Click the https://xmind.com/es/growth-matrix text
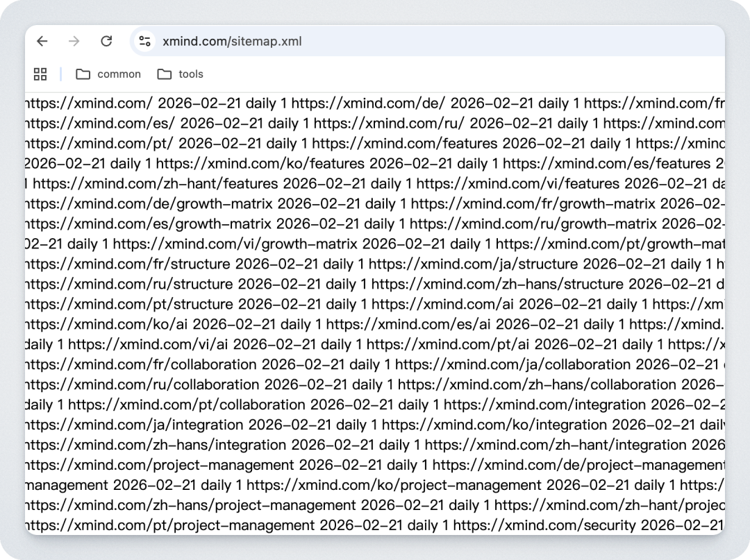Viewport: 750px width, 560px height. click(x=149, y=223)
